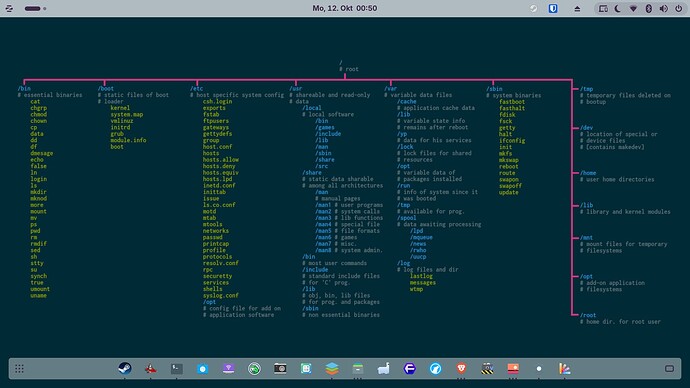Launch the colorful bars paint app in dock
Image resolution: width=690 pixels, height=388 pixels.
(565, 368)
